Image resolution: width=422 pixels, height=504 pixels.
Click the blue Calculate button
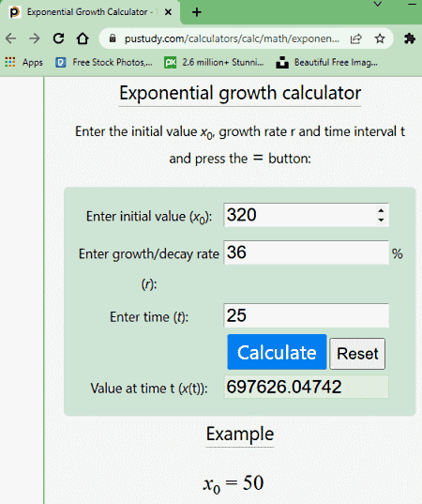(x=277, y=352)
